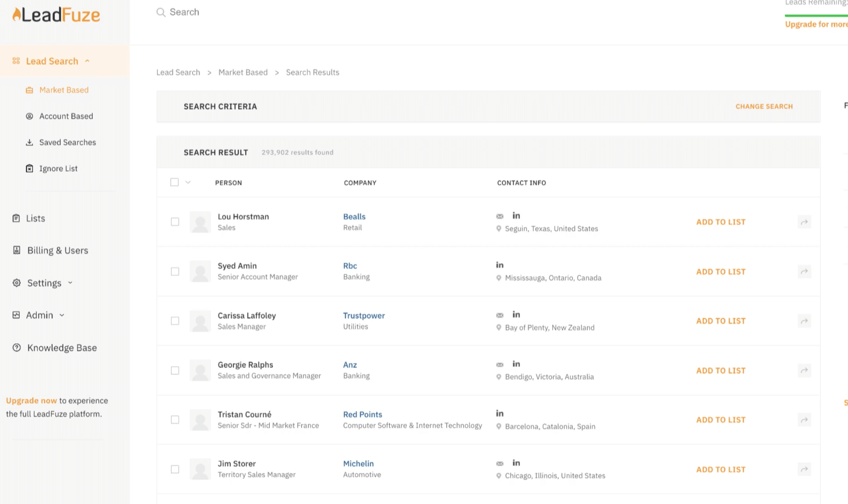Open Market Based search
This screenshot has height=504, width=848.
(64, 90)
